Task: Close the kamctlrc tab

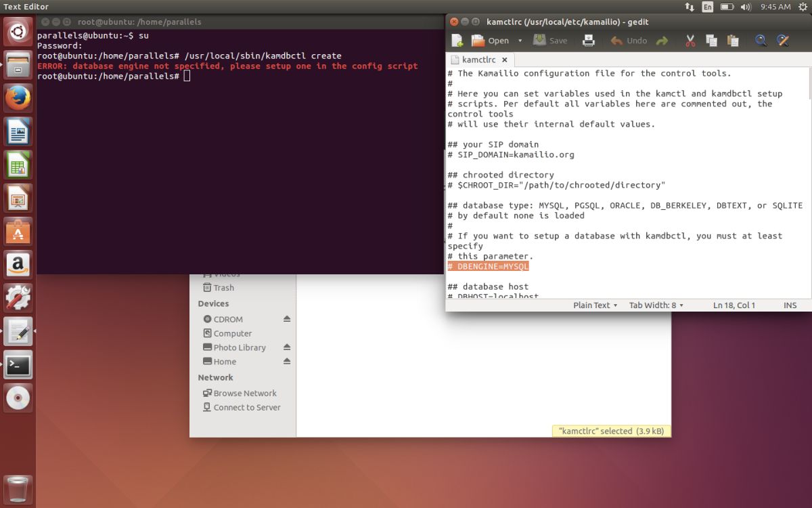Action: click(504, 60)
